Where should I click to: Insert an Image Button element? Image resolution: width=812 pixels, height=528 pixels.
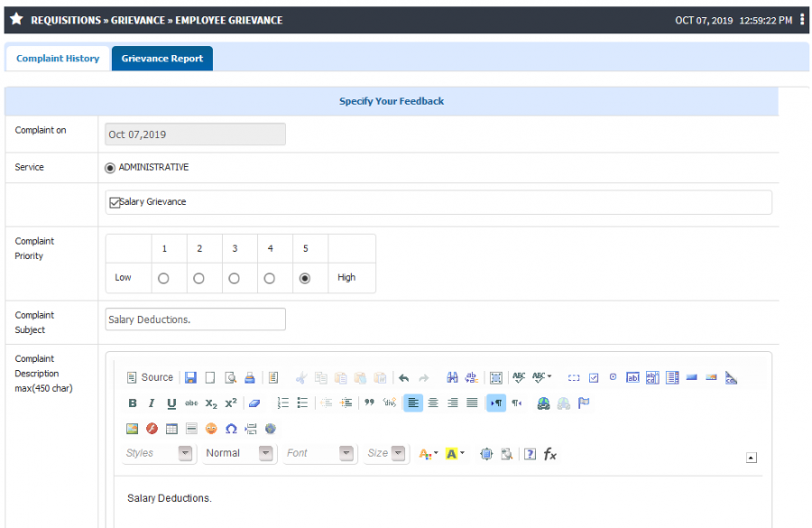[x=712, y=377]
